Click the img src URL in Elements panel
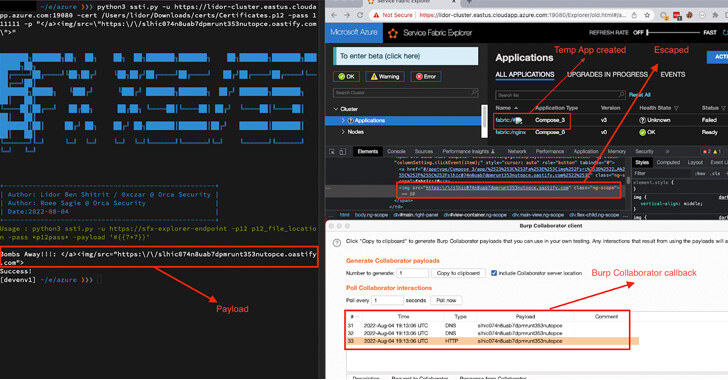Image resolution: width=728 pixels, height=380 pixels. pyautogui.click(x=497, y=188)
